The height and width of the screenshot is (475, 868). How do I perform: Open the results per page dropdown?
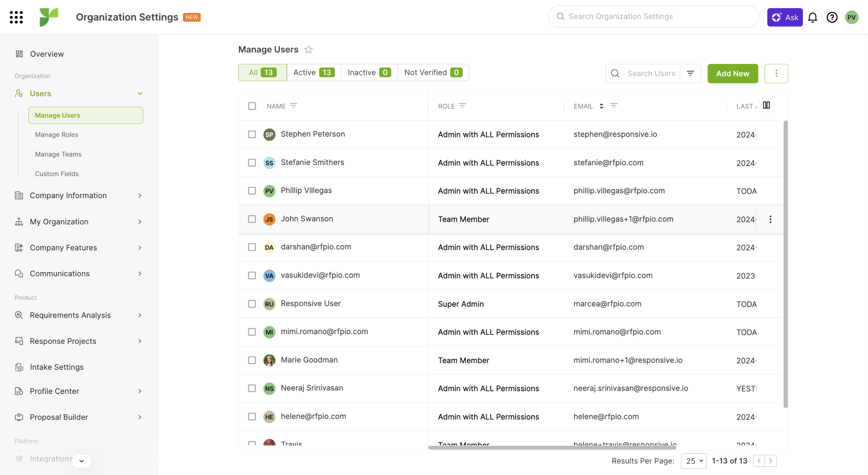pos(694,461)
